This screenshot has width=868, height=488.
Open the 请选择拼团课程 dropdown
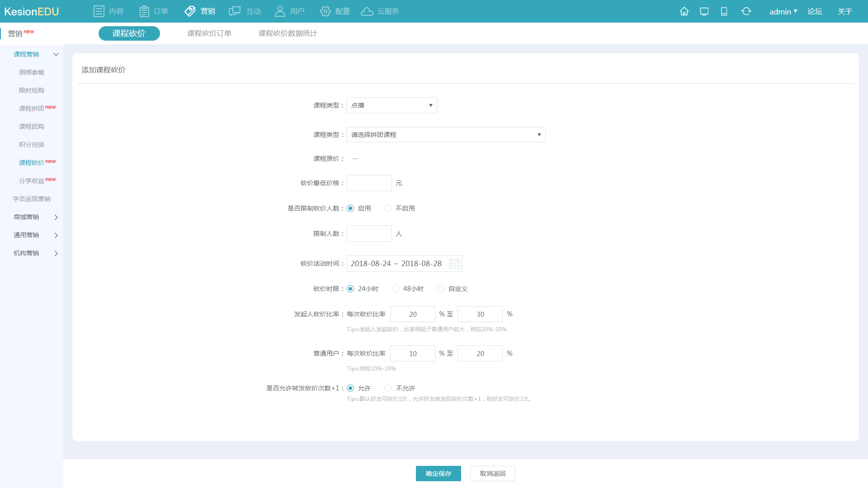click(x=446, y=135)
